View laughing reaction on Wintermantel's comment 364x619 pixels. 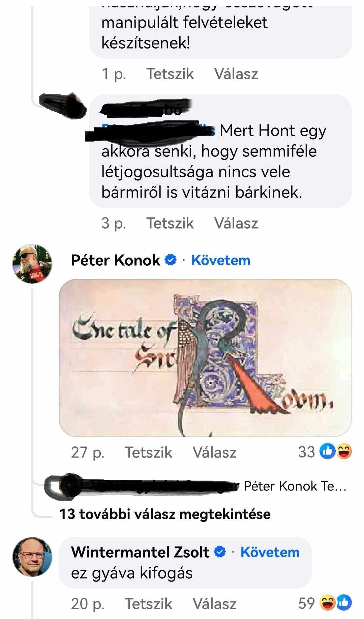(x=328, y=603)
